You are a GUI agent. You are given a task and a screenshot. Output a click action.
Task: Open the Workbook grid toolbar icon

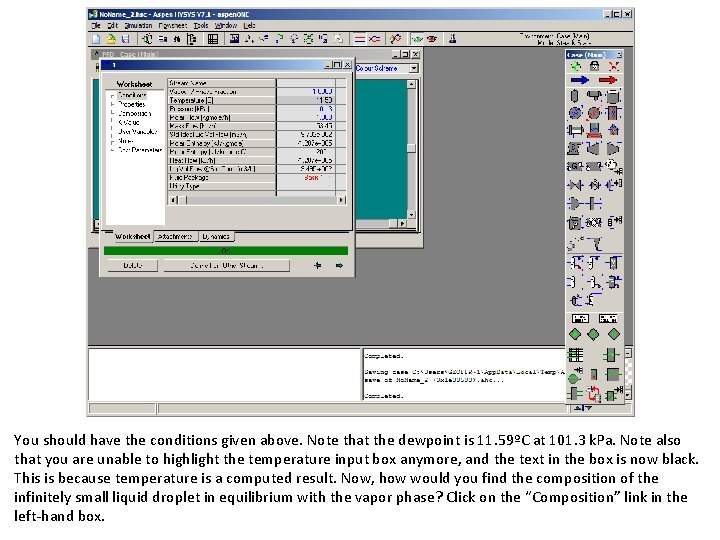(x=213, y=39)
